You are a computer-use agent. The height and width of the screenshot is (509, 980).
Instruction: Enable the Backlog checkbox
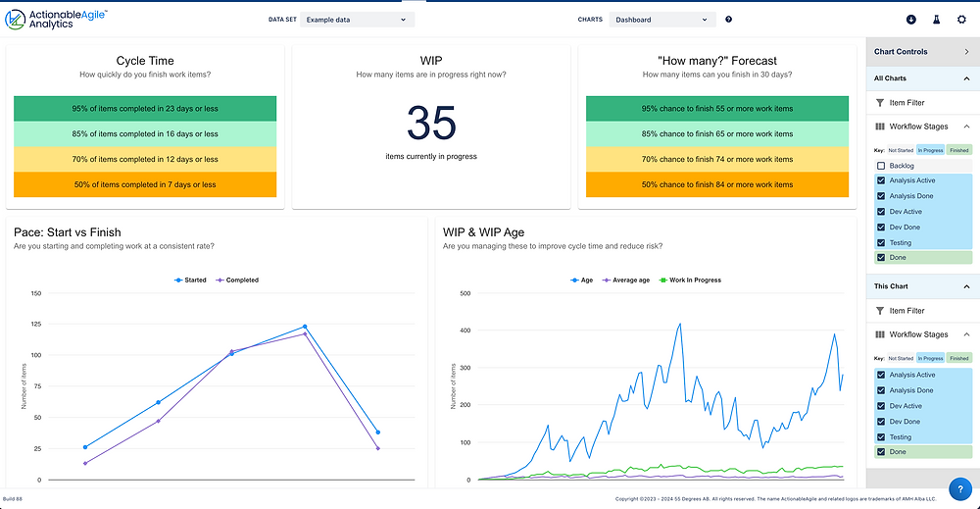click(881, 166)
